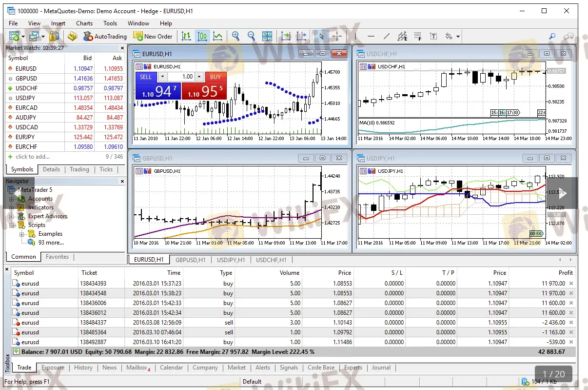Open the Mailbox tab
Image resolution: width=588 pixels, height=390 pixels.
(x=138, y=368)
